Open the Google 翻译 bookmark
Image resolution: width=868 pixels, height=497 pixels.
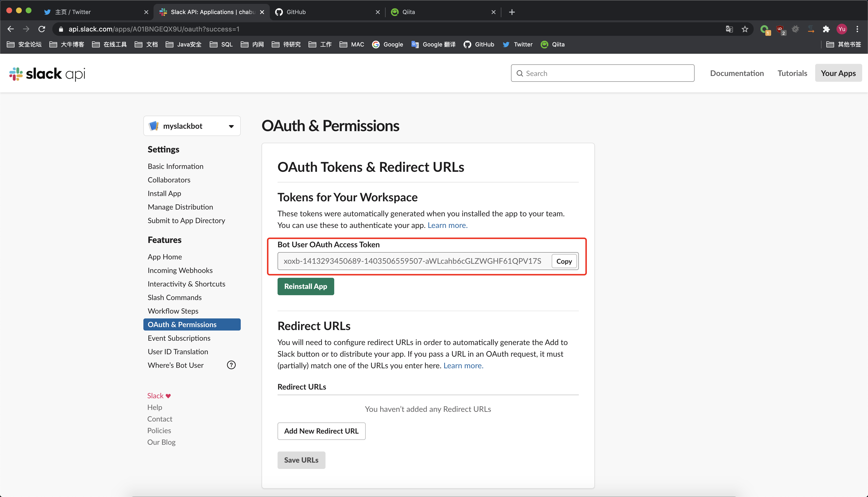[x=434, y=44]
